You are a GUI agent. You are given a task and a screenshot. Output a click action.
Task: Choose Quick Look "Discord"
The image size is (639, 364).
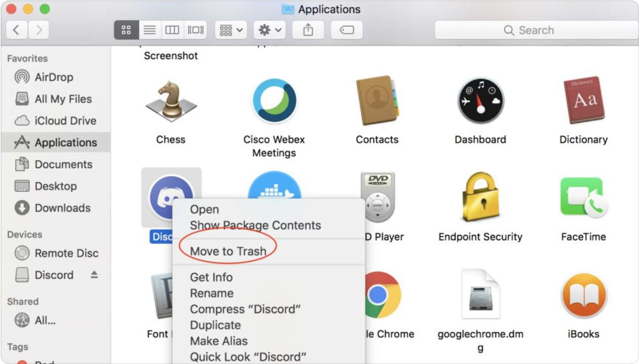[x=269, y=356]
